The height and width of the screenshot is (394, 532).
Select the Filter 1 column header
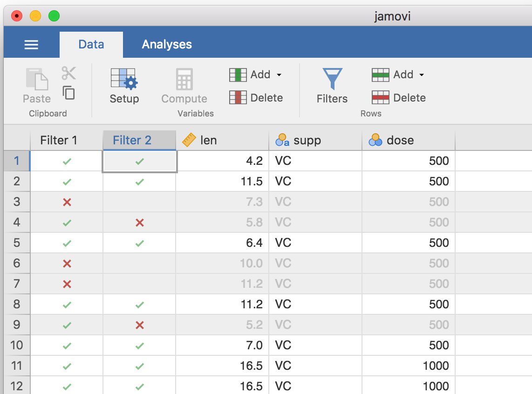point(67,140)
